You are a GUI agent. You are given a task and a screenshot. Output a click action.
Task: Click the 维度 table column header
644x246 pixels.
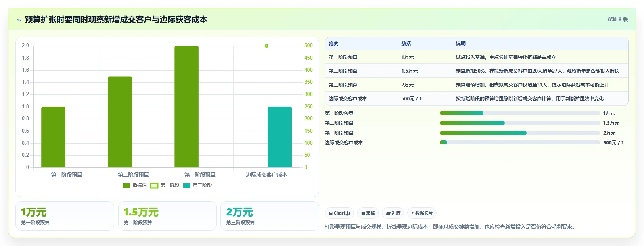333,44
